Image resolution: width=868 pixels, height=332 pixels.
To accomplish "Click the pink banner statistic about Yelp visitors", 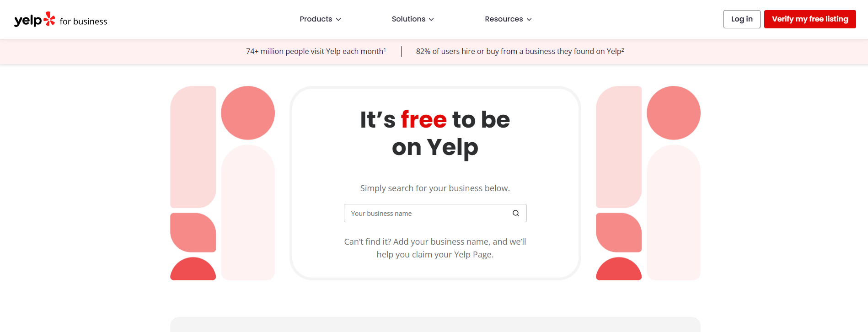I will pos(315,51).
